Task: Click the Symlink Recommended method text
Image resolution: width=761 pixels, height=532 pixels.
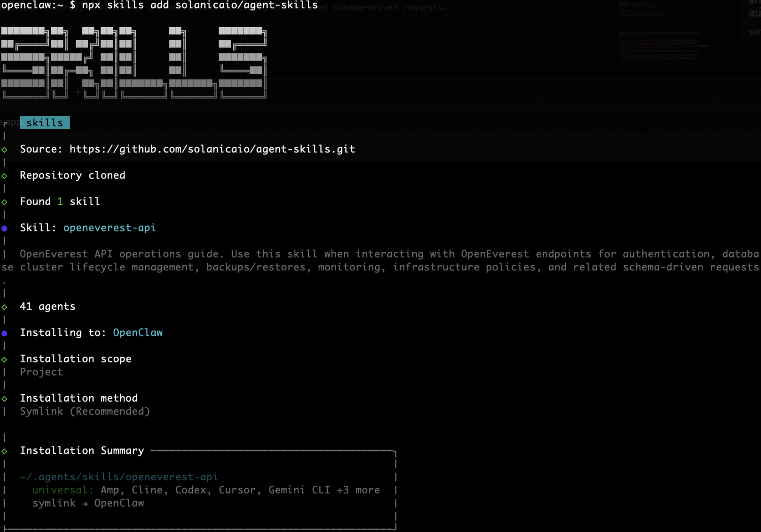Action: click(85, 412)
